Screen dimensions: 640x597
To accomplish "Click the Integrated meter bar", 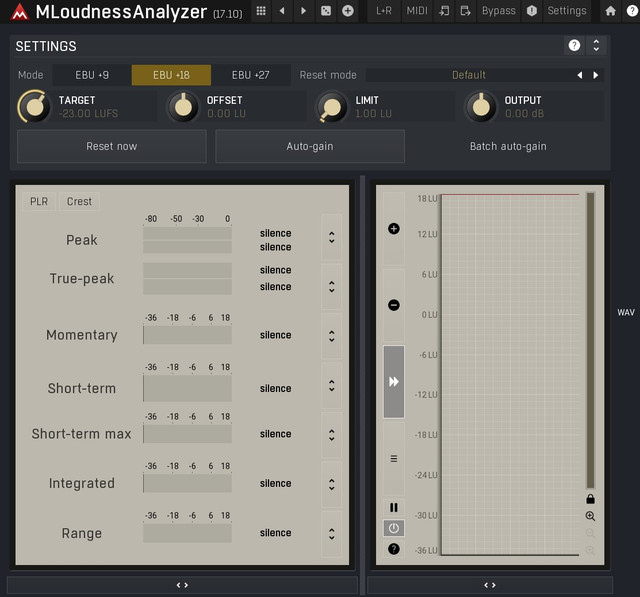I will click(x=187, y=483).
